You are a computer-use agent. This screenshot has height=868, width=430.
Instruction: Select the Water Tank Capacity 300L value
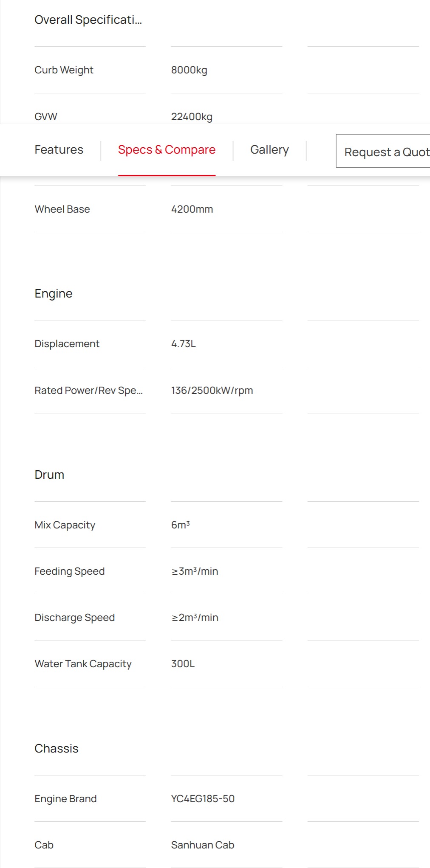pos(183,664)
